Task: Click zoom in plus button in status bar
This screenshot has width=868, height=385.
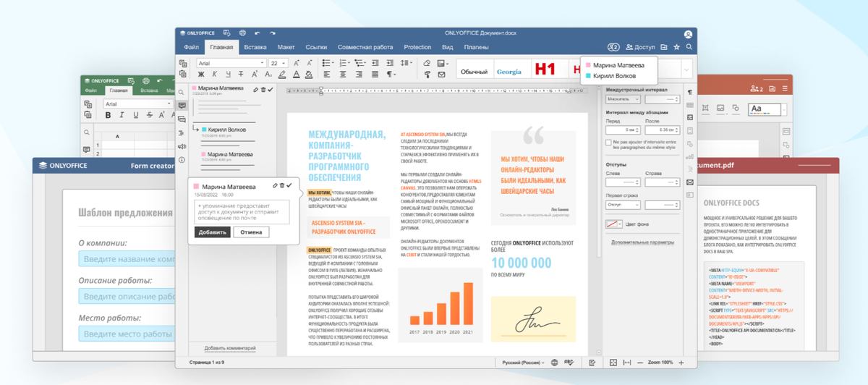Action: click(681, 363)
